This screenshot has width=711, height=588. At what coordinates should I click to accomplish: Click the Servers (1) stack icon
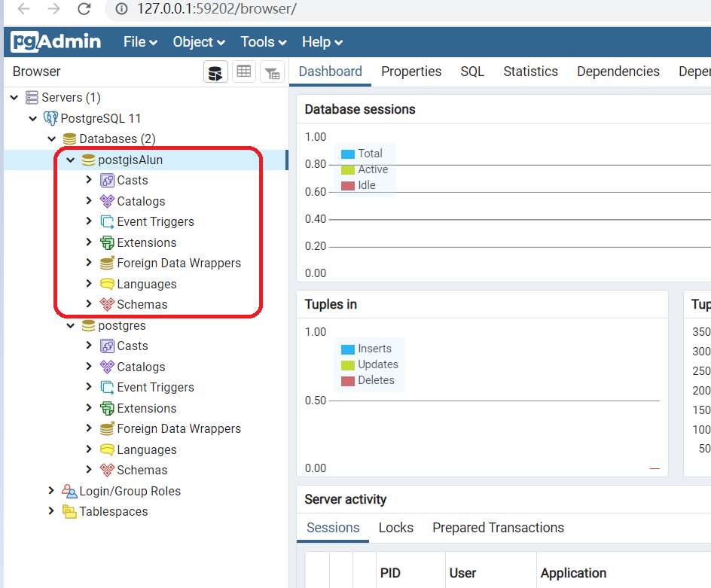coord(32,97)
